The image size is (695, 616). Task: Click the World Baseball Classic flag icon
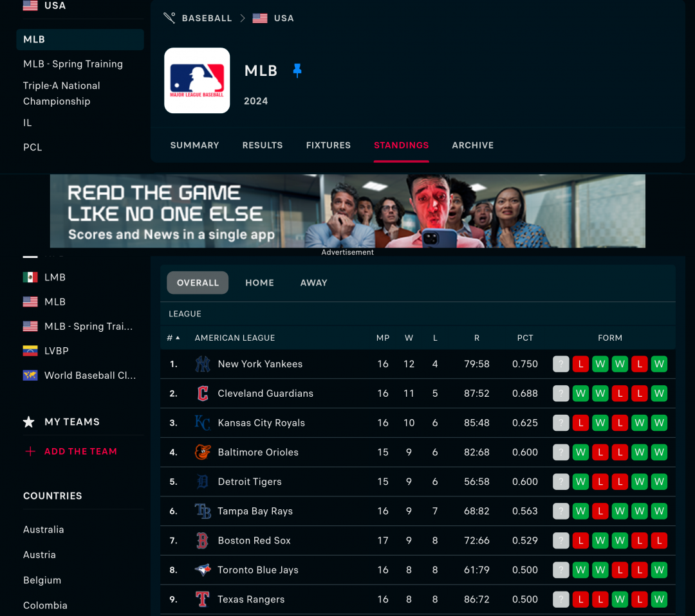coord(30,376)
